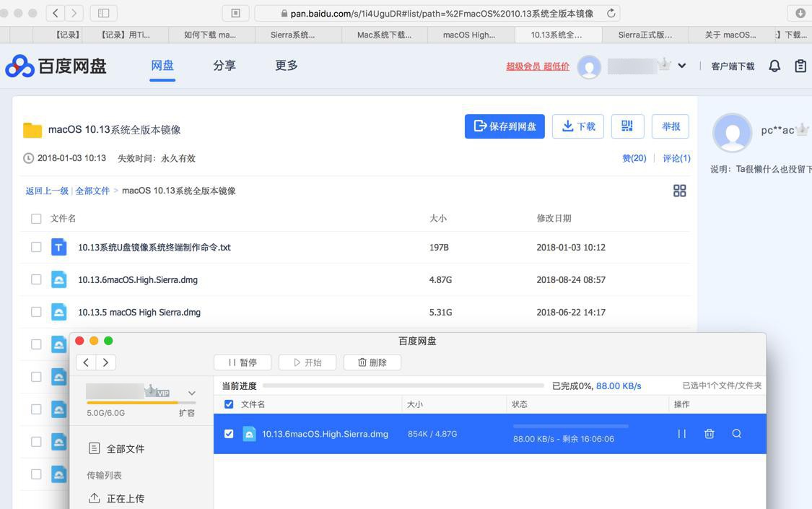Open Safari tab 如何下载 ma...
812x509 pixels.
[211, 35]
